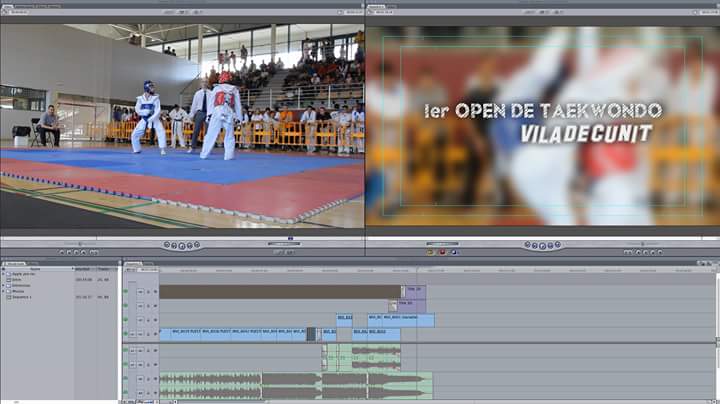
Task: Select Sequence 1 item in the Browser
Action: 22,297
